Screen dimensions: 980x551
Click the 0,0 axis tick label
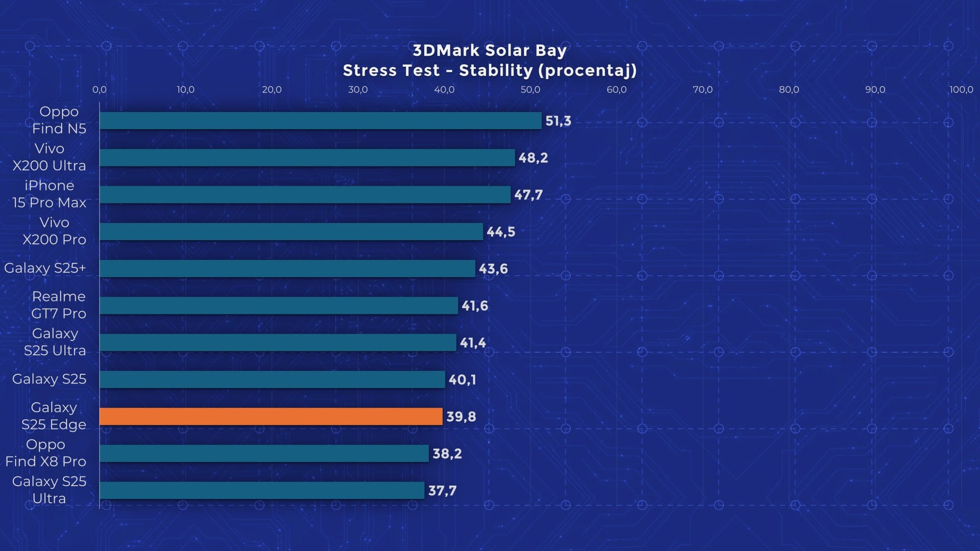100,90
